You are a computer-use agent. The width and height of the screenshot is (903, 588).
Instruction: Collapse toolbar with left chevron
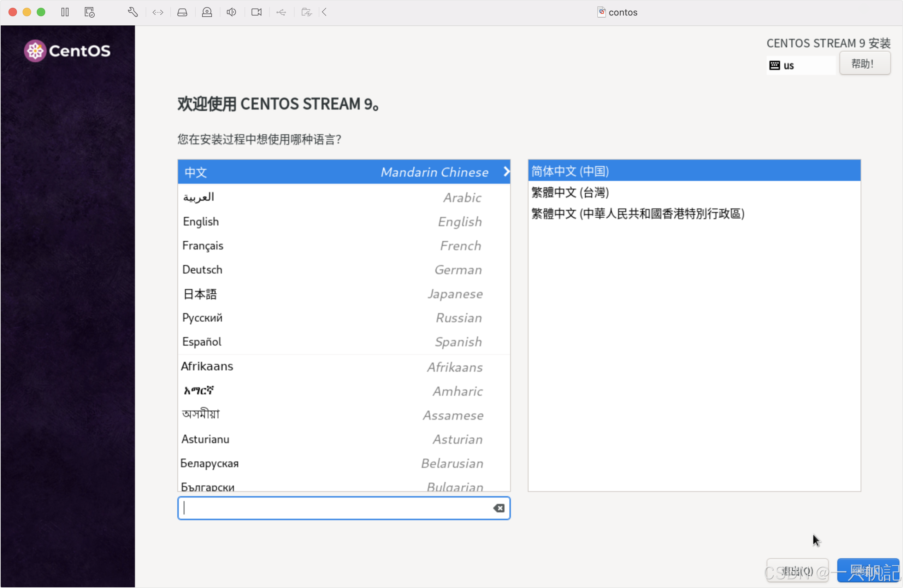(324, 12)
